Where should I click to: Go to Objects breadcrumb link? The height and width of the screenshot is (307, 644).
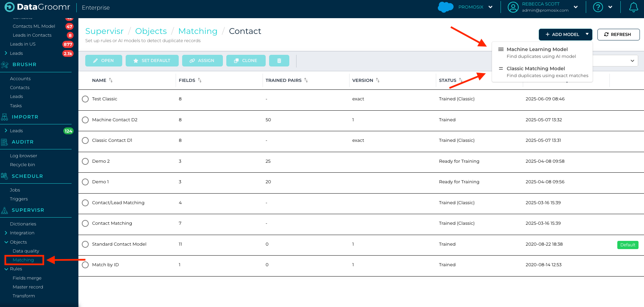[151, 31]
